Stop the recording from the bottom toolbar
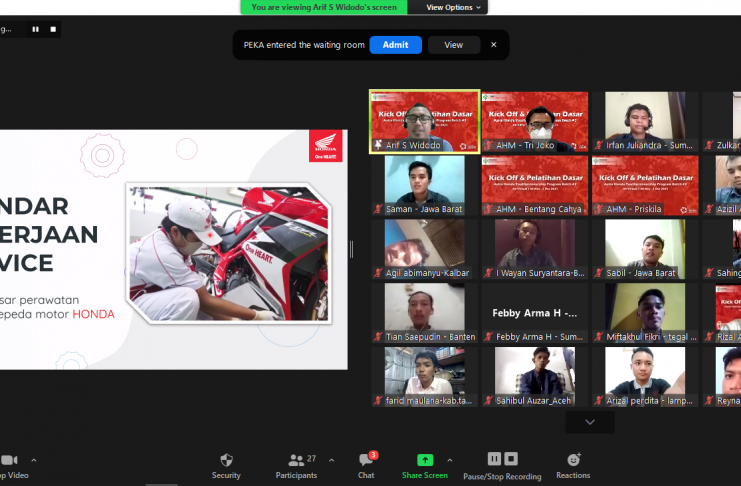 click(511, 459)
